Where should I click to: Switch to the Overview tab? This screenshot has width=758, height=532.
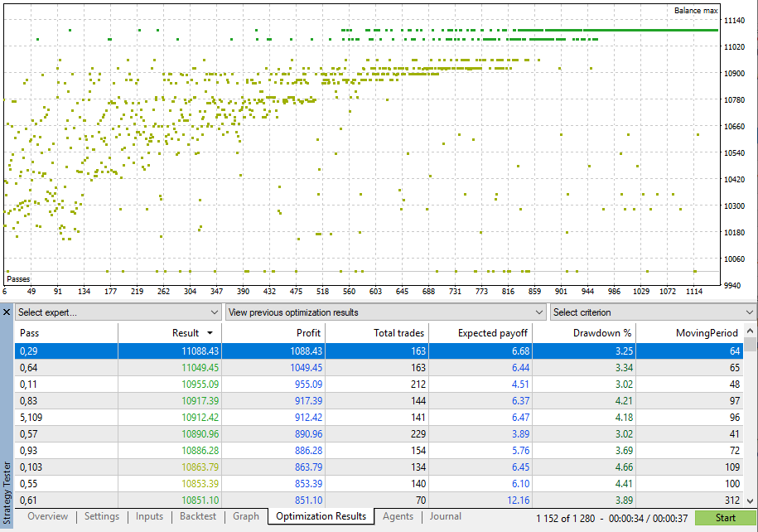[x=48, y=516]
